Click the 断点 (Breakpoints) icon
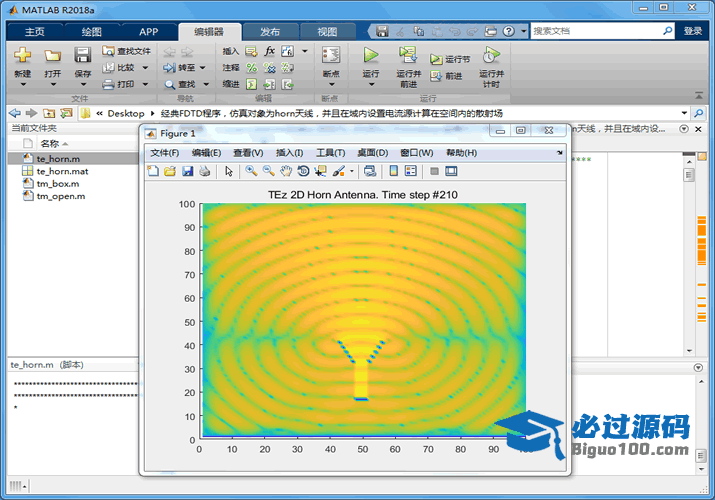The image size is (715, 500). (x=331, y=55)
